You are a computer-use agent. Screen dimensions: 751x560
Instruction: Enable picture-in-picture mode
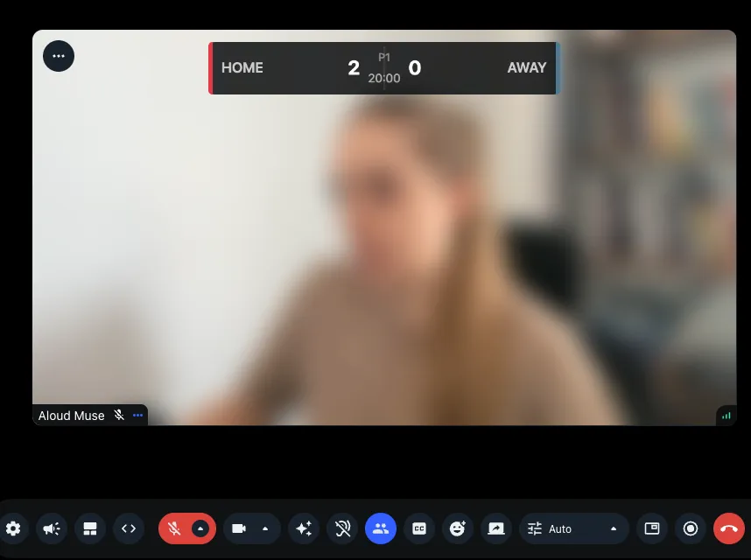click(651, 528)
